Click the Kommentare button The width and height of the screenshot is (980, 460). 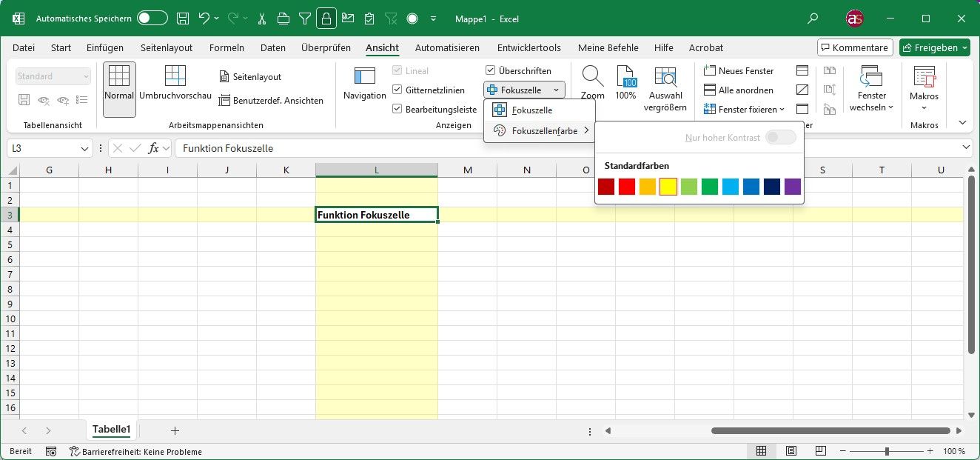(855, 48)
